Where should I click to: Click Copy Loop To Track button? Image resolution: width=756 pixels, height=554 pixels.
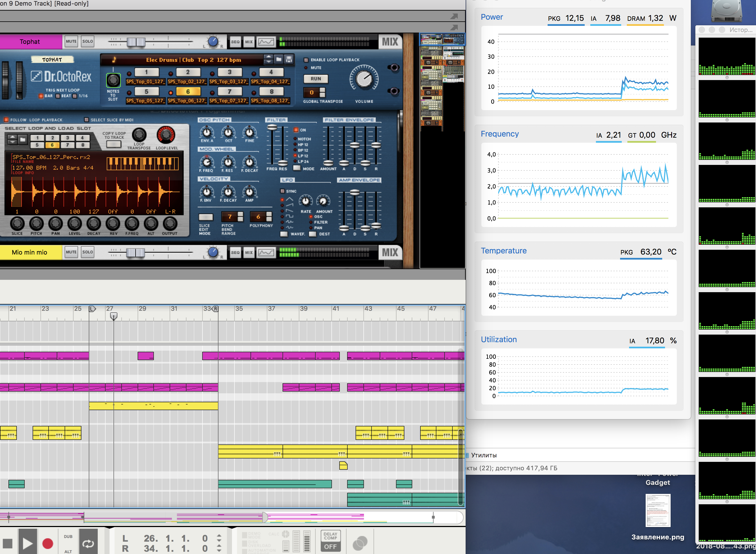[114, 144]
